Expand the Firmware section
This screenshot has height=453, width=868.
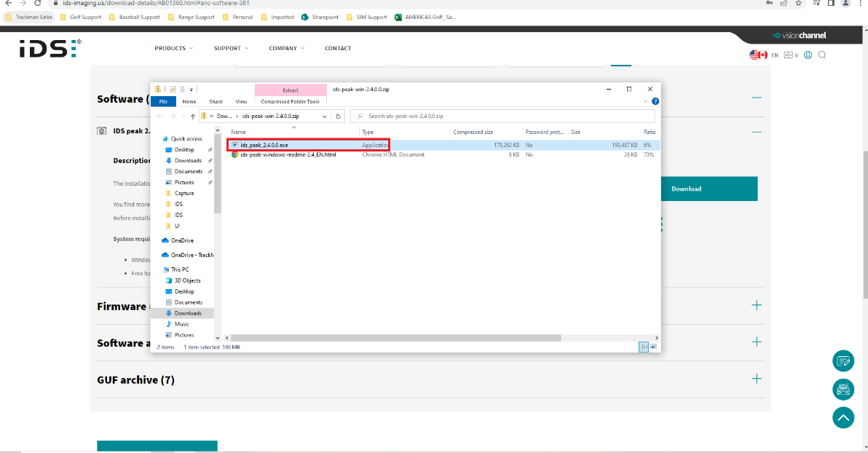(x=756, y=306)
